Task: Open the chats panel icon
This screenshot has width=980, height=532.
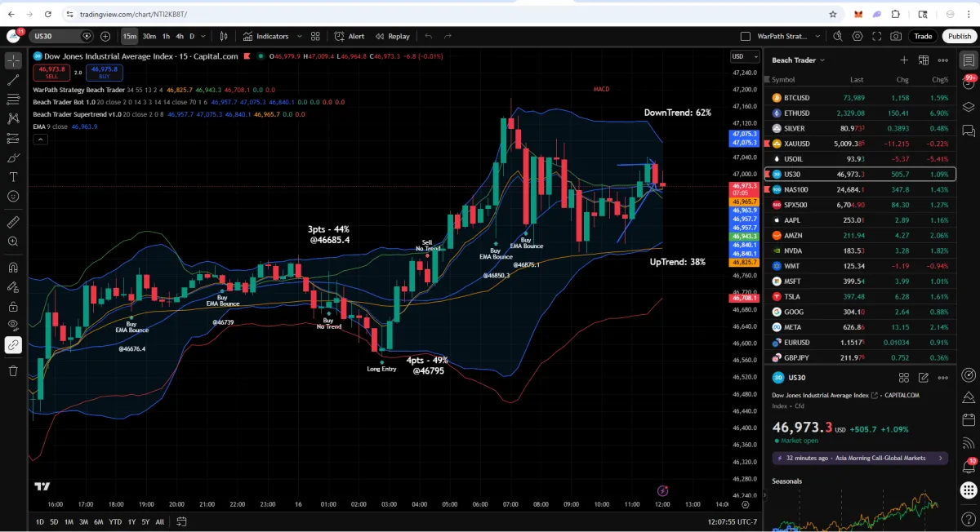Action: (x=969, y=131)
